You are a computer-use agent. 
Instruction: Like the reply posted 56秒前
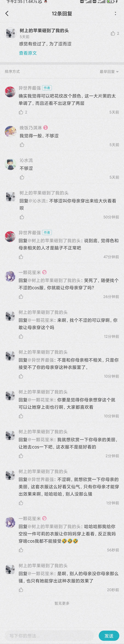point(21,550)
